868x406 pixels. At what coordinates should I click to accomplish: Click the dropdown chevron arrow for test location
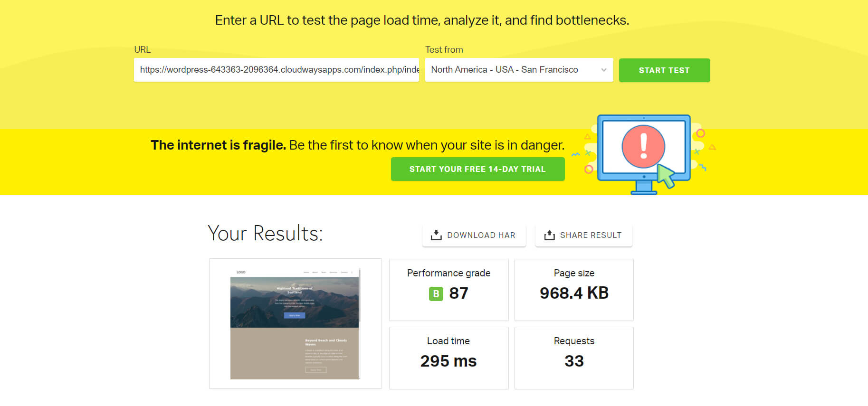[603, 70]
